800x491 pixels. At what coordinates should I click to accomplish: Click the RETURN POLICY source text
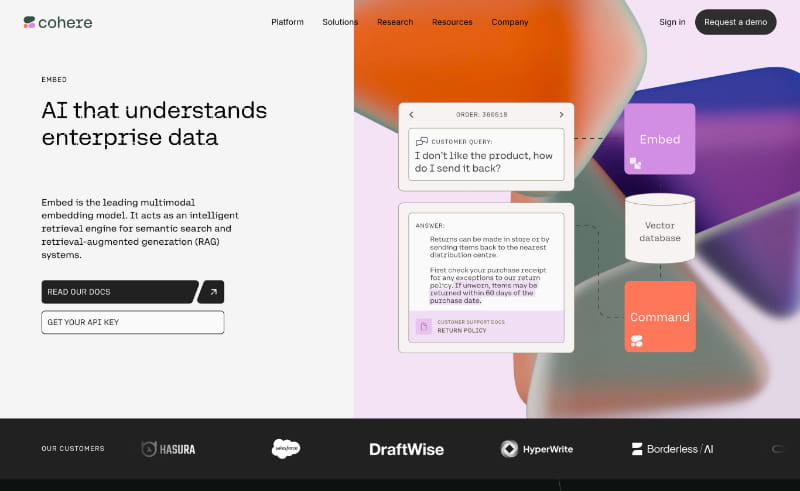pos(462,331)
